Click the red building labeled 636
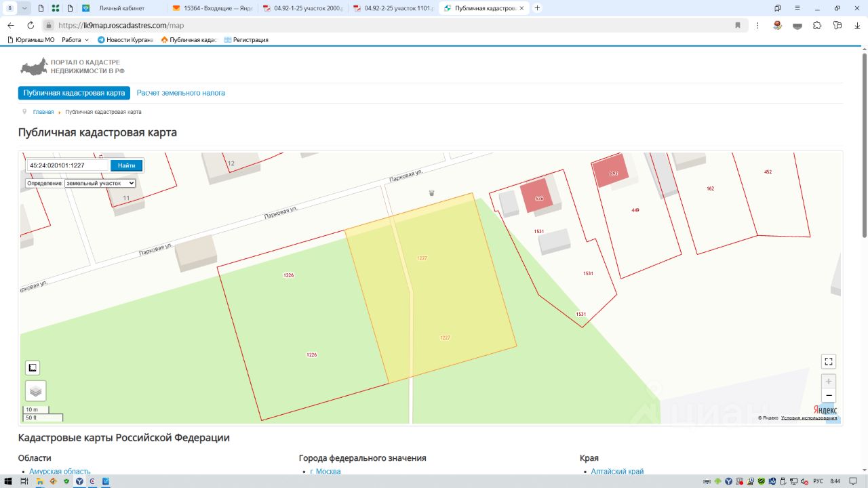This screenshot has width=868, height=488. coord(538,197)
